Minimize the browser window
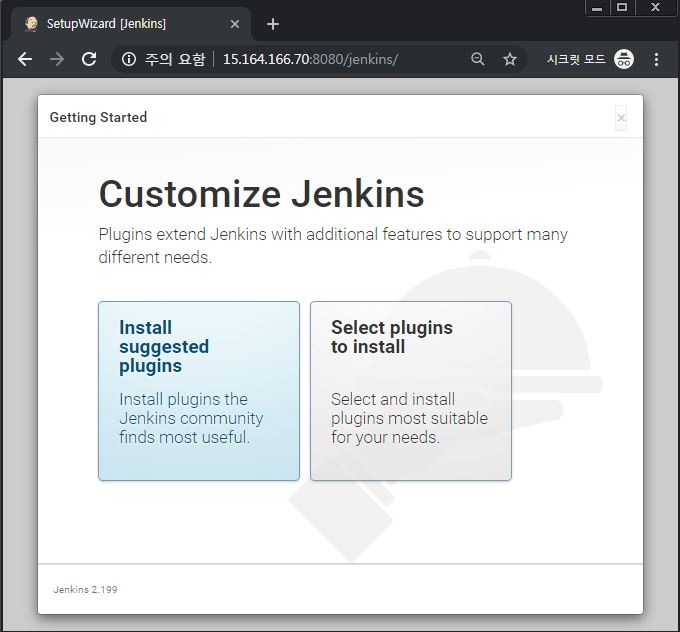Image resolution: width=680 pixels, height=632 pixels. [x=597, y=8]
